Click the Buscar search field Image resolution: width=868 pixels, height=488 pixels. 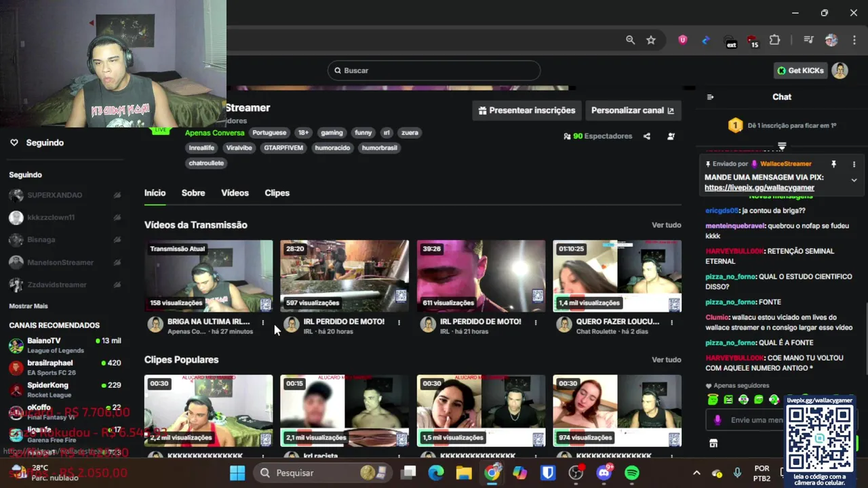[x=434, y=70]
